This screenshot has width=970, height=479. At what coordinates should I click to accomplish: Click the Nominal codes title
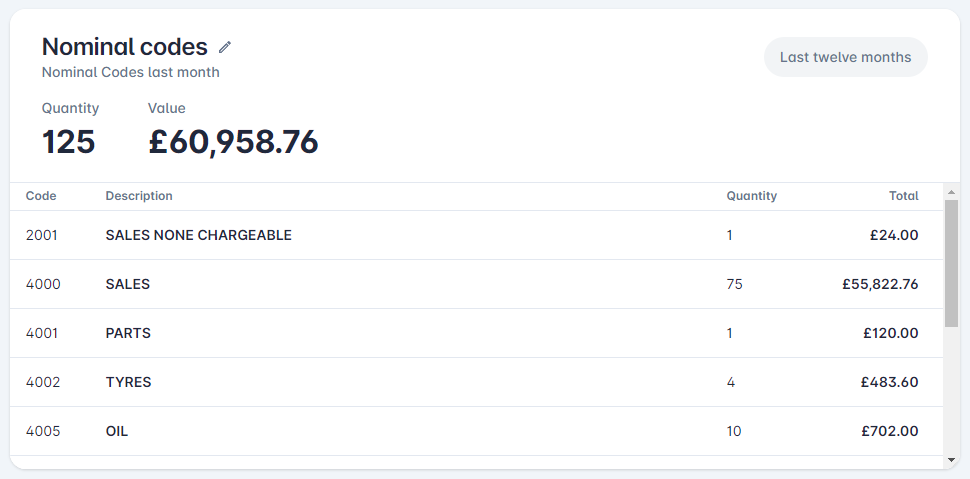(x=125, y=47)
